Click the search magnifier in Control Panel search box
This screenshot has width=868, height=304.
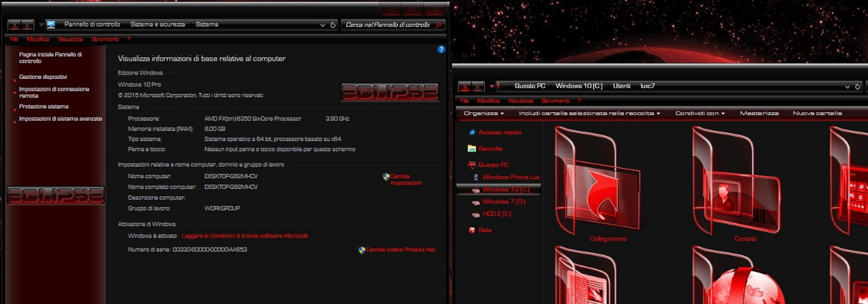point(439,25)
